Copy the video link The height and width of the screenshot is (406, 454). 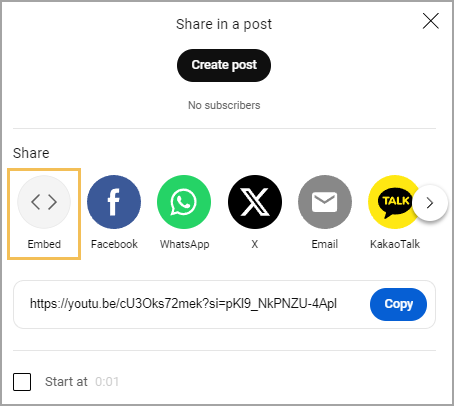(398, 304)
